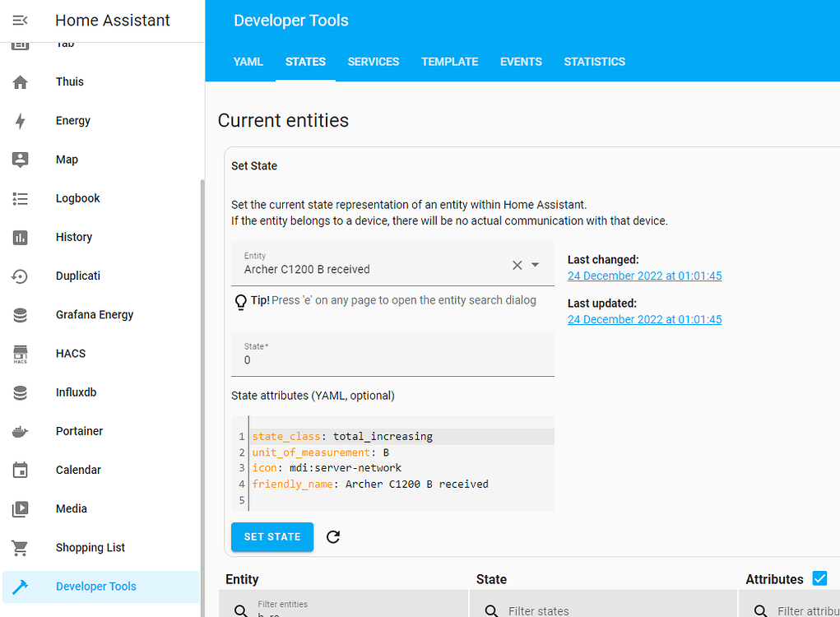Open the History panel
This screenshot has height=617, width=840.
(x=73, y=237)
